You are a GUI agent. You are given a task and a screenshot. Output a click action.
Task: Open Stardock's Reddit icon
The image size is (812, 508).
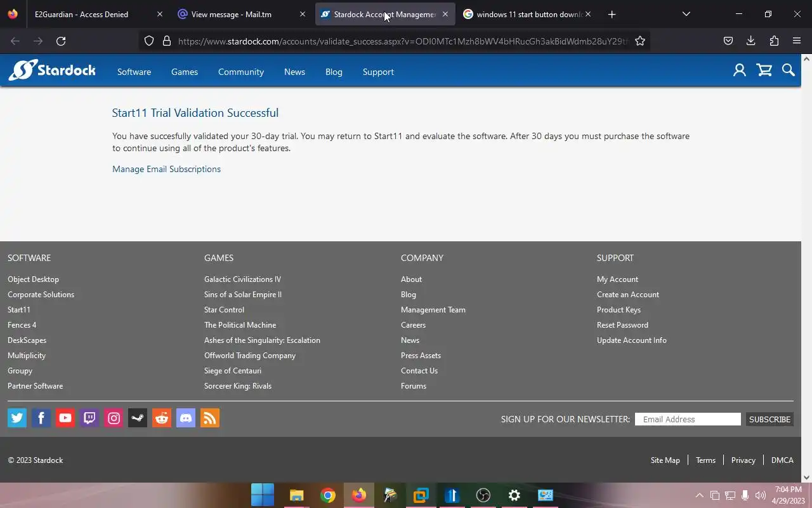tap(162, 418)
